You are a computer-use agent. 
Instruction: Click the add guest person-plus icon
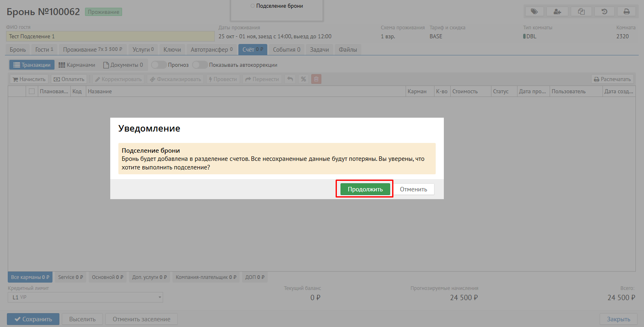[x=557, y=11]
